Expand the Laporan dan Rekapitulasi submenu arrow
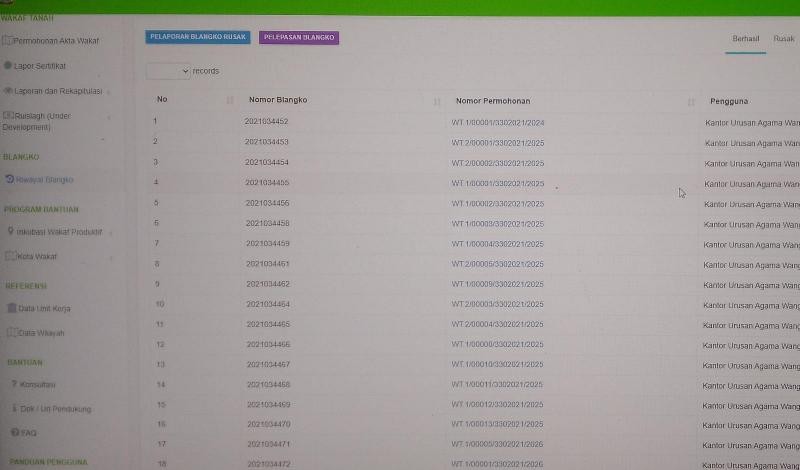Image resolution: width=800 pixels, height=470 pixels. click(x=108, y=92)
